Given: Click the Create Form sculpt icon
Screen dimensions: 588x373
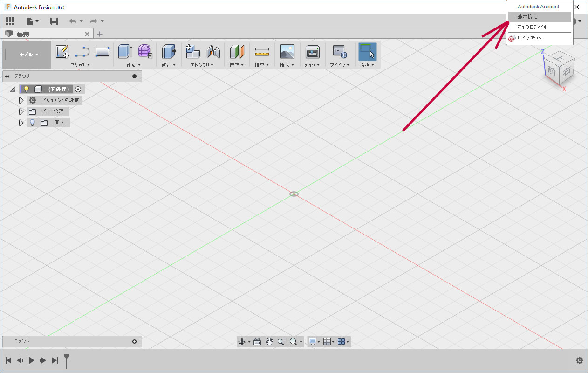Looking at the screenshot, I should 145,51.
